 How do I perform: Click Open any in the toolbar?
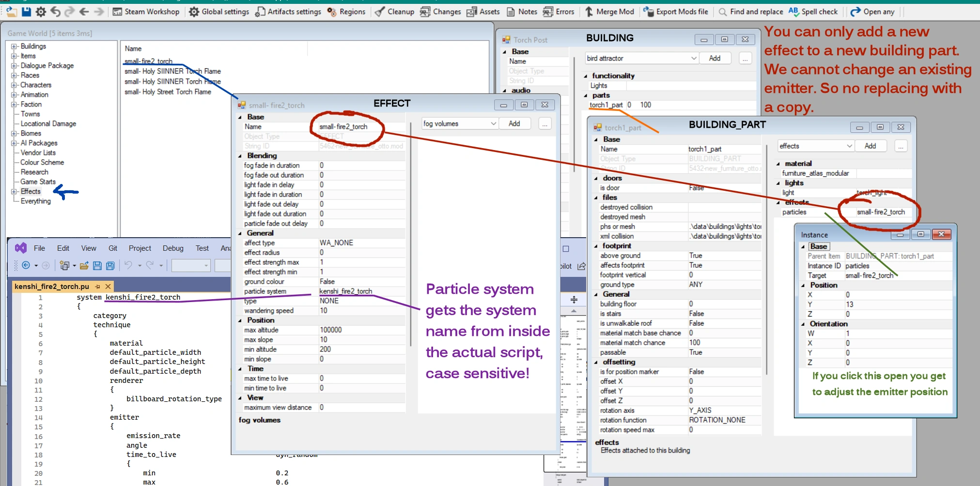[872, 12]
